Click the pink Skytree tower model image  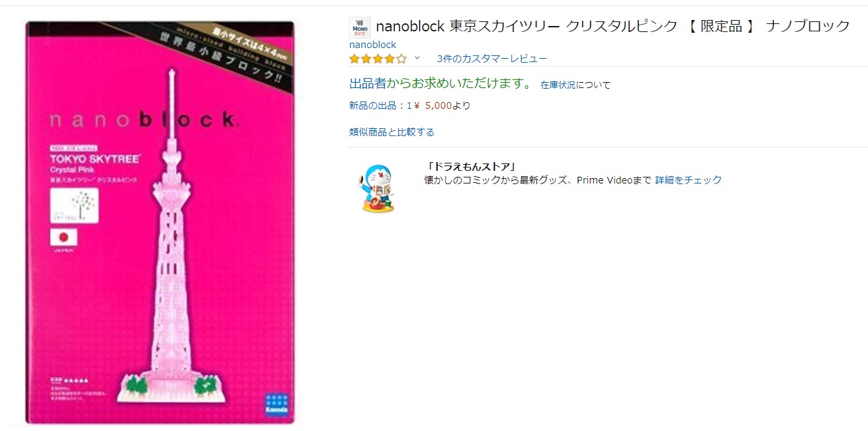coord(170,240)
